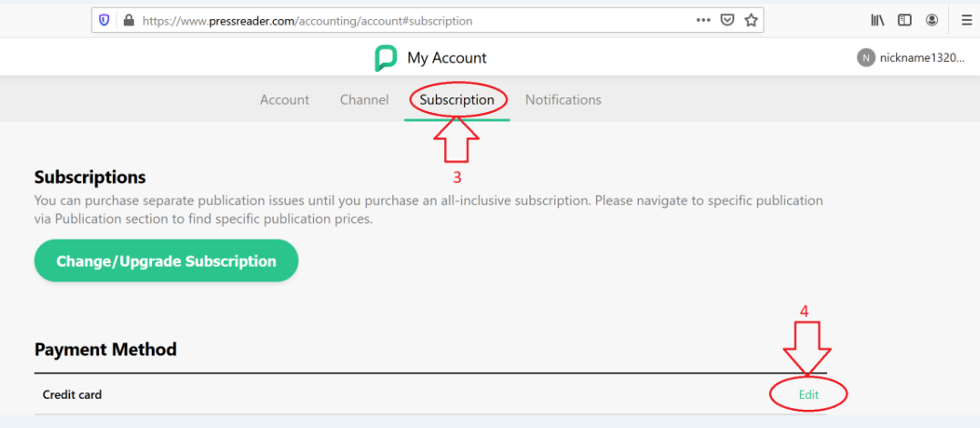
Task: Open the Firefox library icon
Action: pyautogui.click(x=877, y=21)
